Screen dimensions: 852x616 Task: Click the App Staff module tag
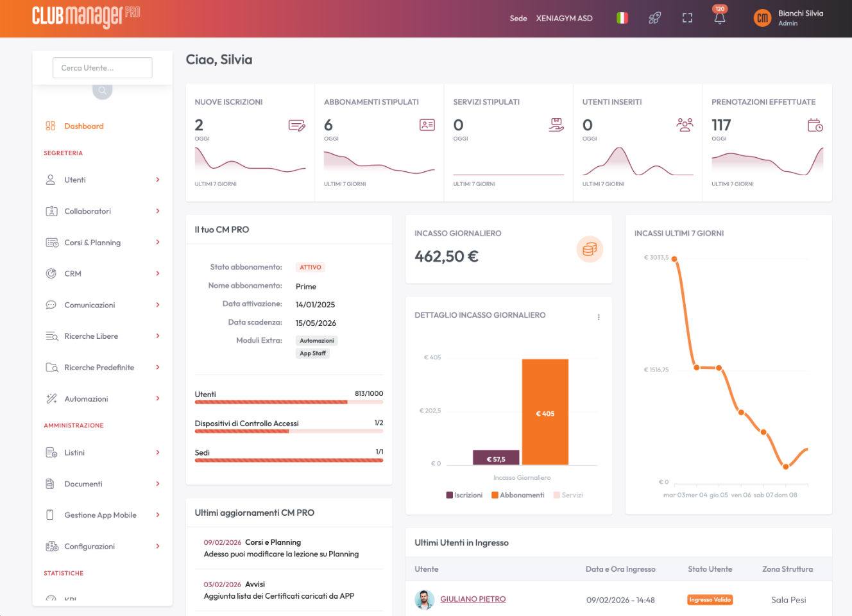(x=312, y=354)
